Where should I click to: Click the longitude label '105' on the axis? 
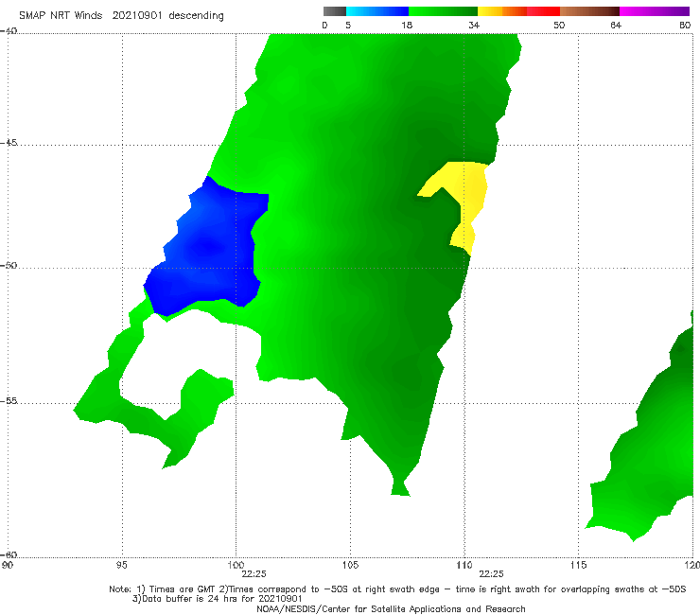point(350,565)
